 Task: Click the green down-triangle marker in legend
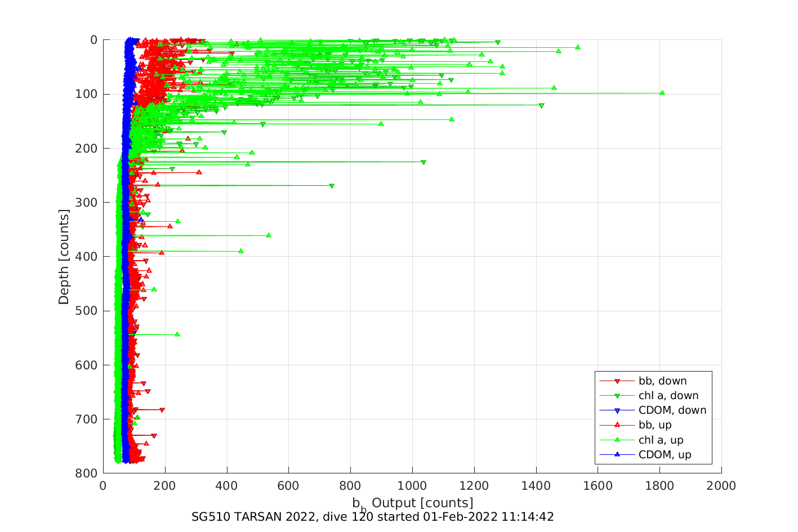pyautogui.click(x=617, y=396)
